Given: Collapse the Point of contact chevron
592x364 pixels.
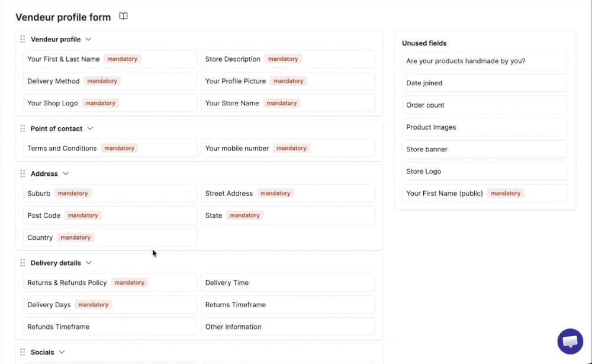Looking at the screenshot, I should coord(90,128).
